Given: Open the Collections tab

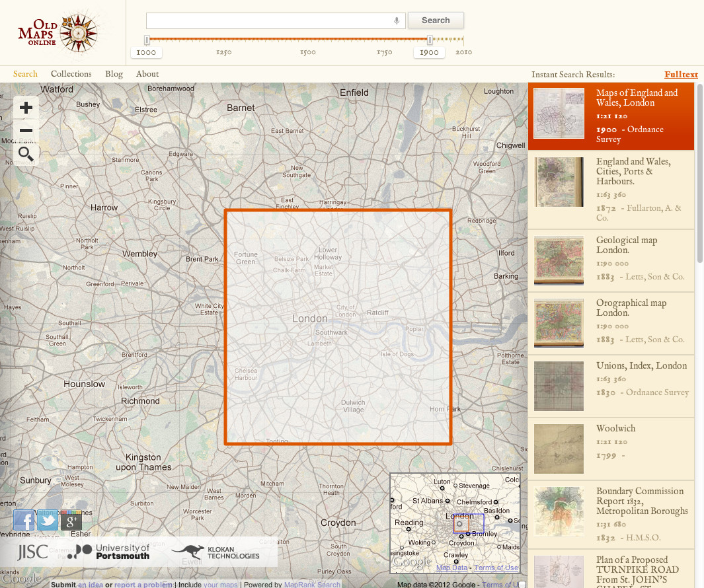Looking at the screenshot, I should pos(71,74).
